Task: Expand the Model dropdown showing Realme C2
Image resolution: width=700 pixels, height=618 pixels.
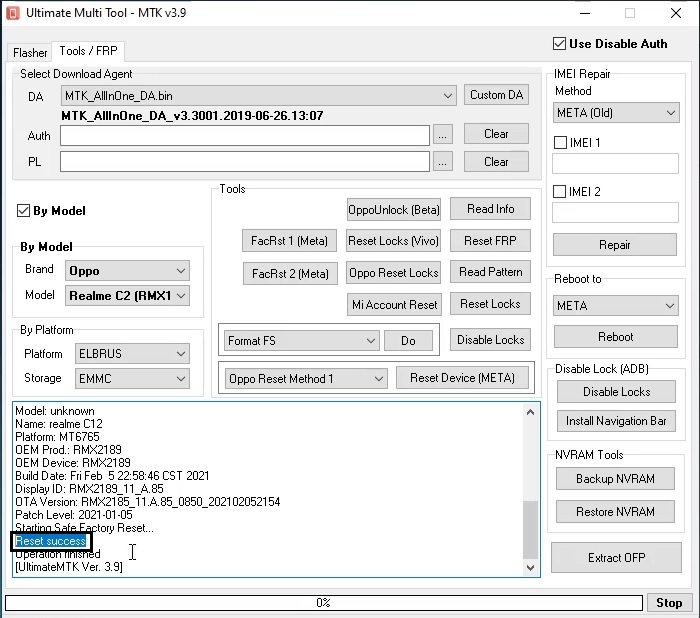Action: coord(127,296)
